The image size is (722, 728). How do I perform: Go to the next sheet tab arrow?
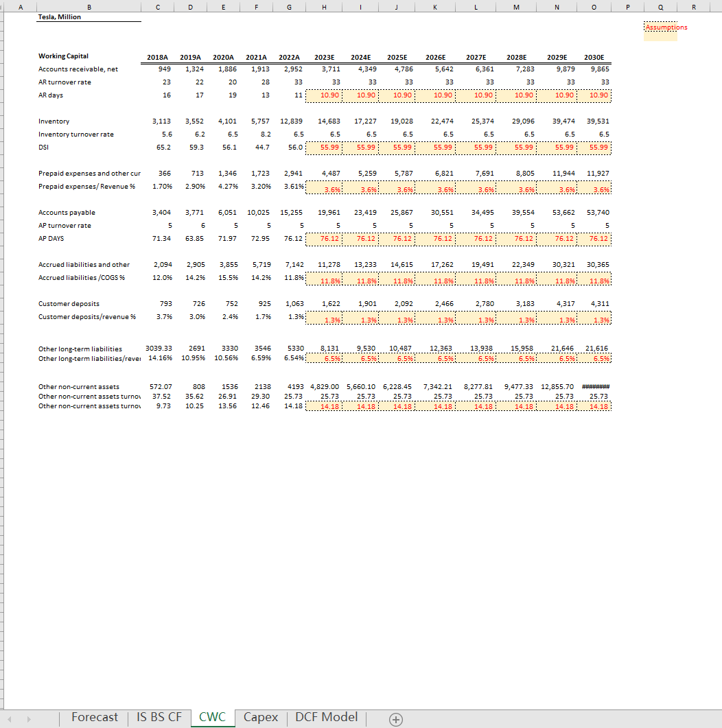pyautogui.click(x=29, y=718)
